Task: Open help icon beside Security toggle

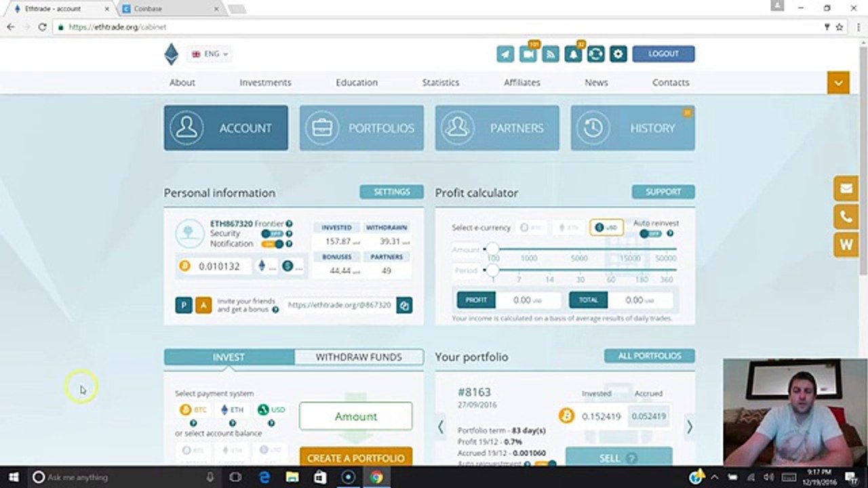Action: click(289, 233)
